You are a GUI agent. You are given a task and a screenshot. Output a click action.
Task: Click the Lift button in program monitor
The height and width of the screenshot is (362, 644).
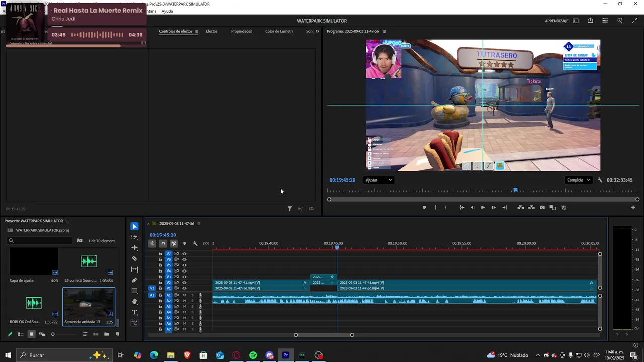pos(521,208)
